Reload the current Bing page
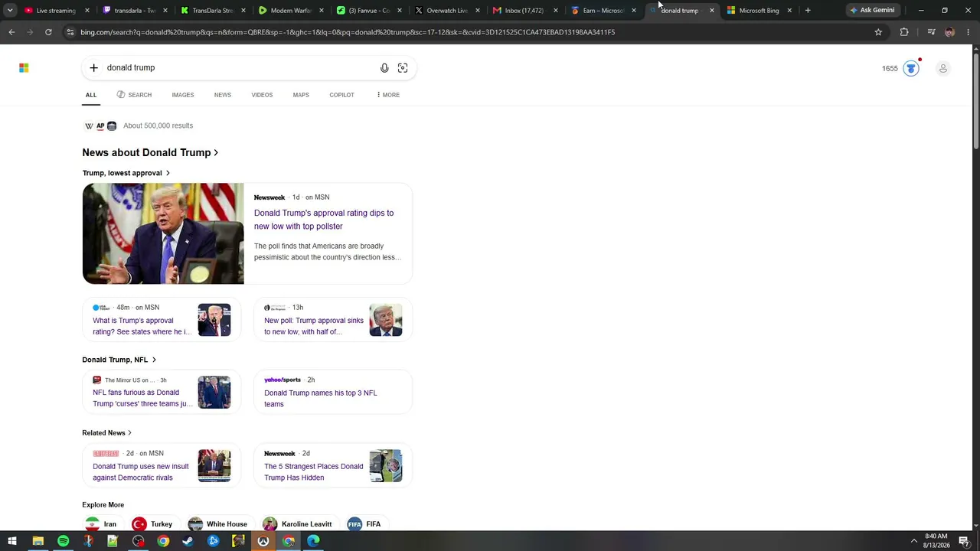Screen dimensions: 980x551 coord(48,32)
